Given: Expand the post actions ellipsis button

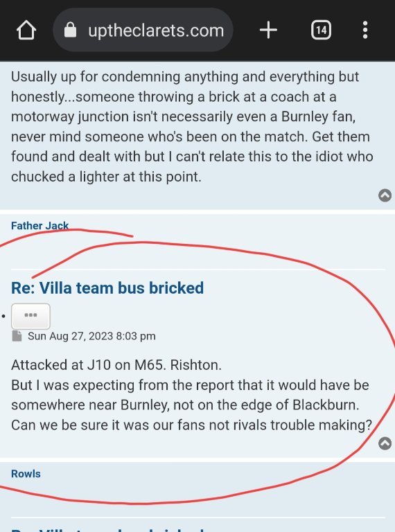Looking at the screenshot, I should pos(31,316).
